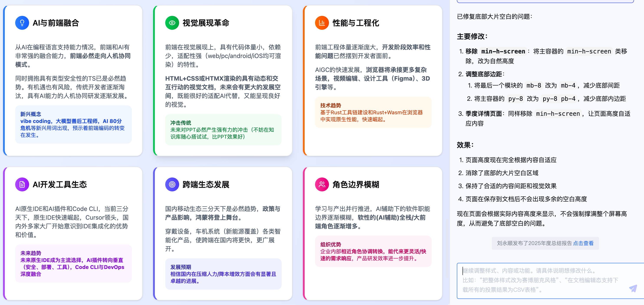
Task: Click the 点击查看 link
Action: tap(583, 243)
